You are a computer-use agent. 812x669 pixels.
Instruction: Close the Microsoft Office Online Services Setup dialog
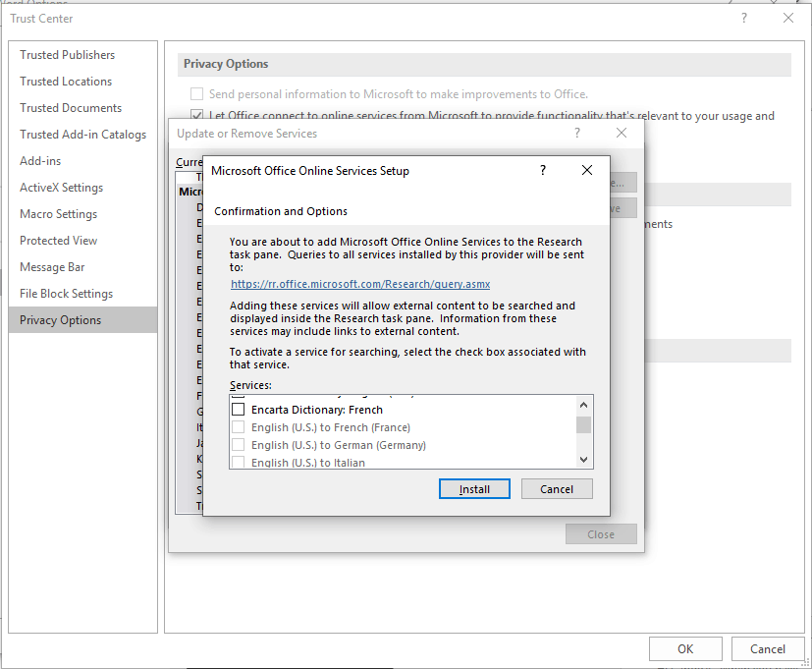tap(587, 170)
